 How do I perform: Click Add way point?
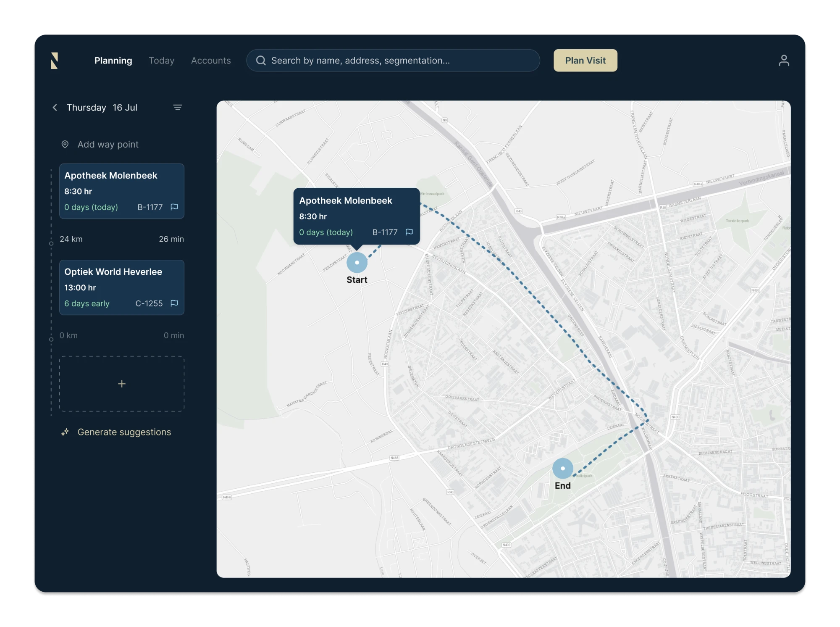(108, 145)
